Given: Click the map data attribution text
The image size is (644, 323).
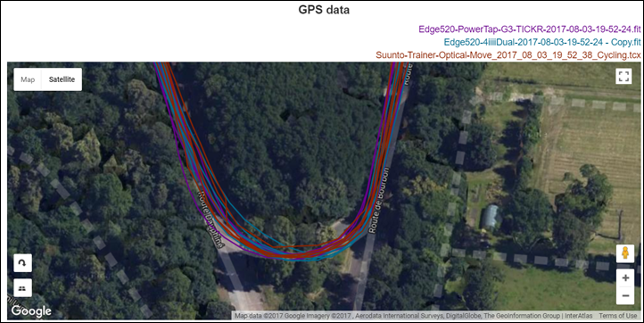Looking at the screenshot, I should pyautogui.click(x=414, y=316).
